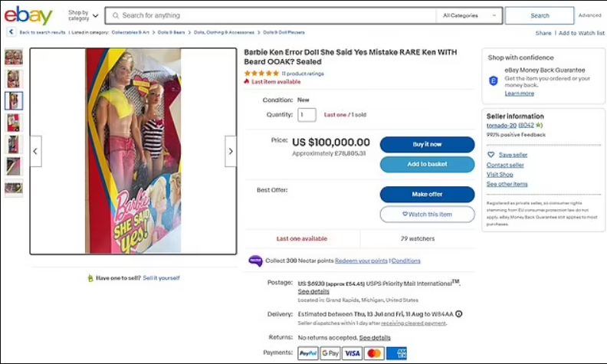The height and width of the screenshot is (364, 607).
Task: Toggle Watch this item button
Action: coord(427,215)
